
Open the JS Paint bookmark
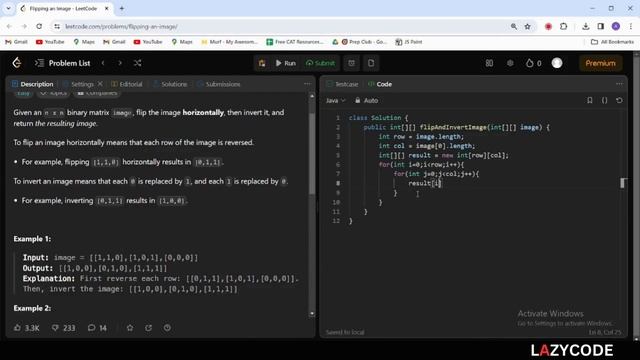[x=409, y=42]
